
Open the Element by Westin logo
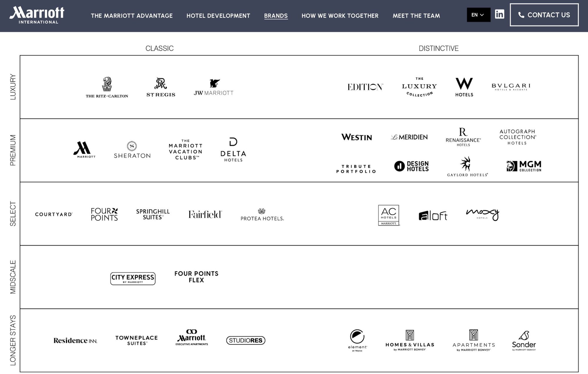click(x=357, y=340)
